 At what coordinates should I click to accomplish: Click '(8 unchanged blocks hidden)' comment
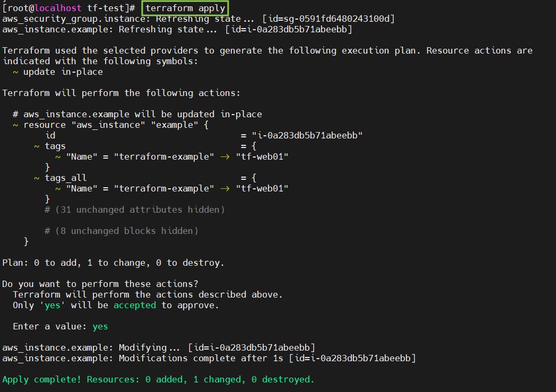click(121, 231)
